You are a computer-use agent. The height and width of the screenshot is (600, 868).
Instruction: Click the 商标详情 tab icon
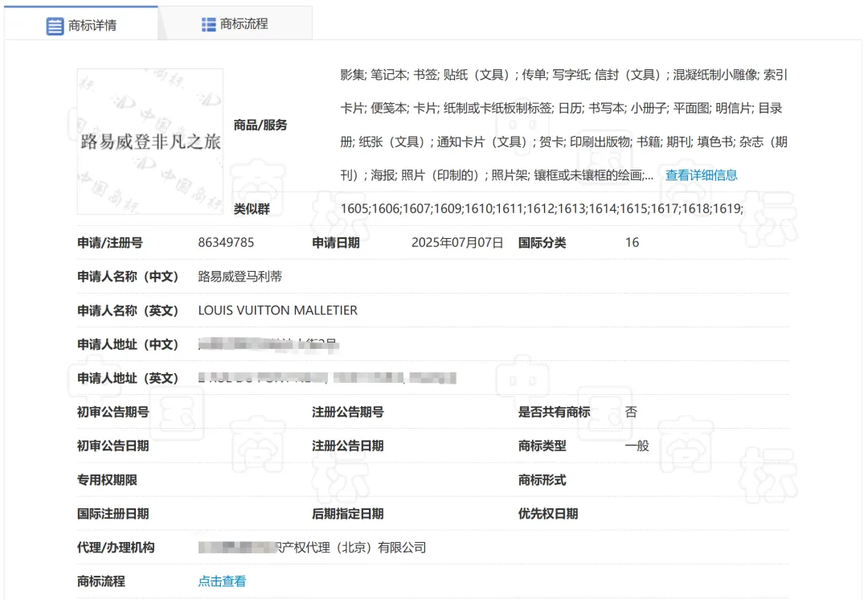click(x=55, y=26)
